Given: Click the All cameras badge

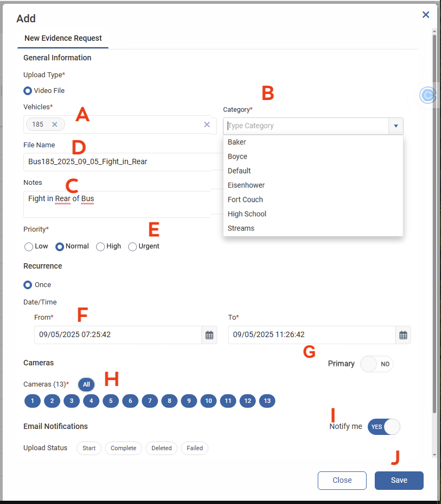Looking at the screenshot, I should coord(86,384).
